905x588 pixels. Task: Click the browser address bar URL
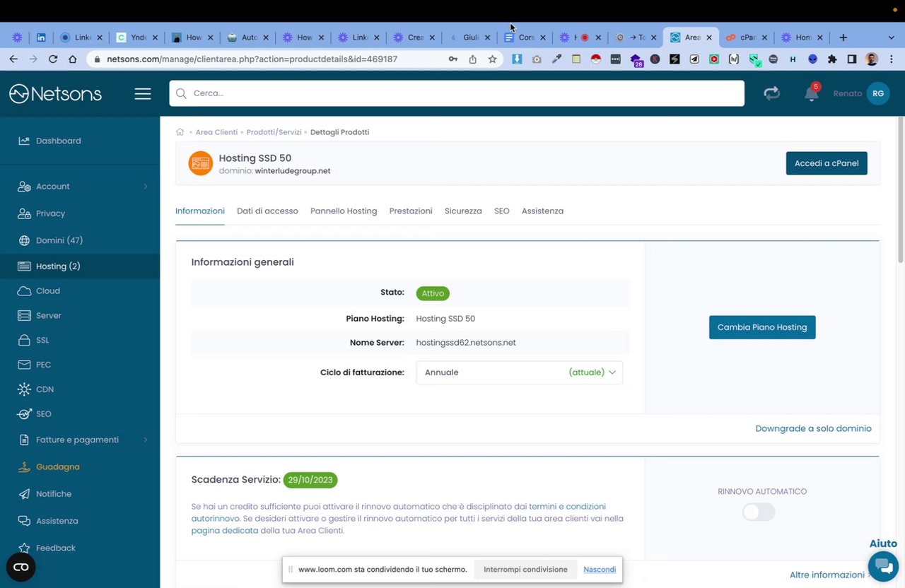pos(252,59)
